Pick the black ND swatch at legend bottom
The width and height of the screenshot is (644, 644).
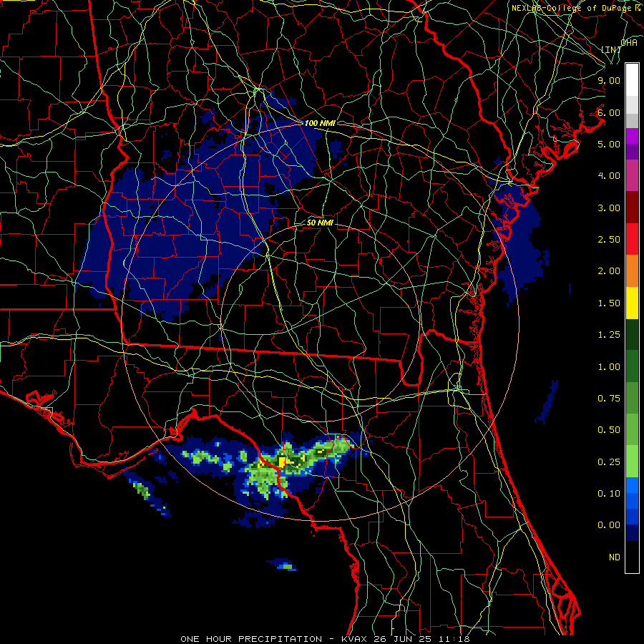coord(632,557)
